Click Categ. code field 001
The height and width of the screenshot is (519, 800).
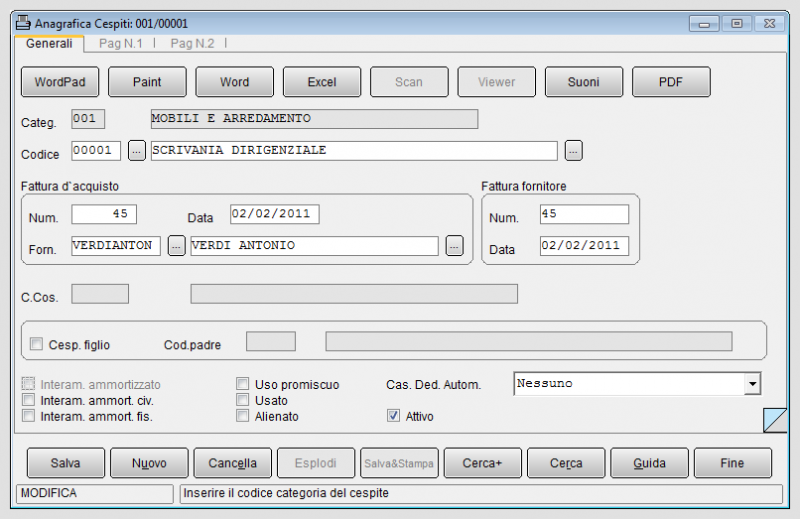[x=88, y=119]
